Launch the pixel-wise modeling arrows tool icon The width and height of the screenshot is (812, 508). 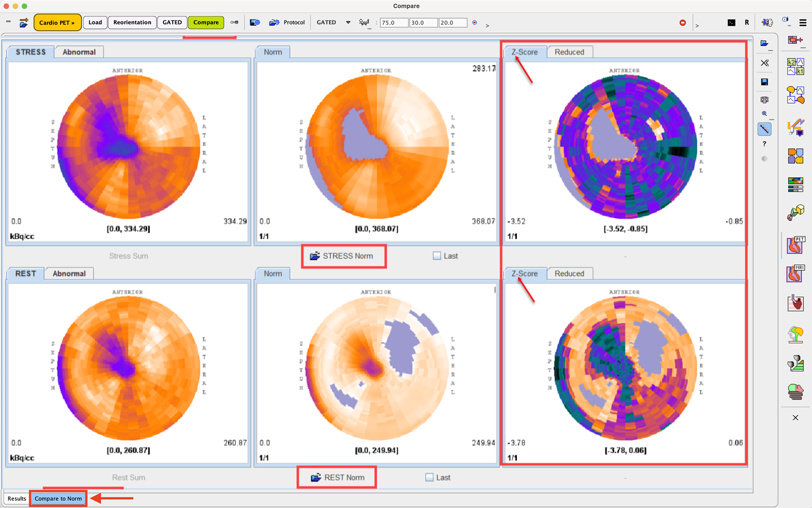coord(796,127)
